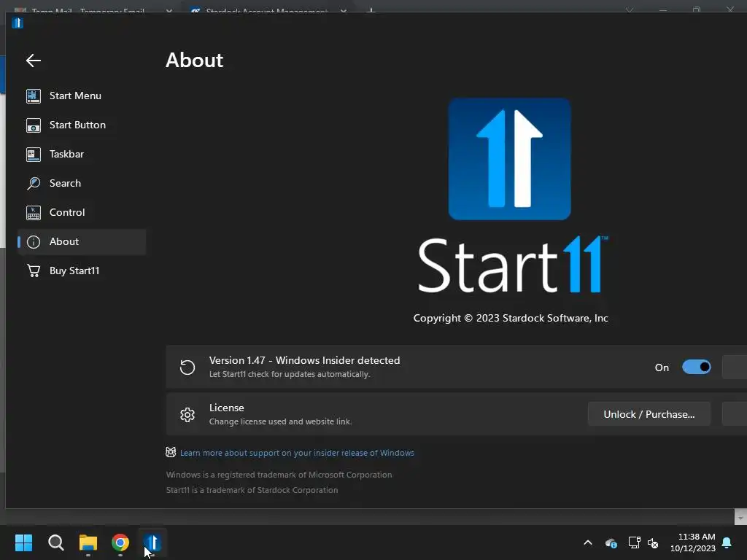Click the Buy Start11 shopping cart icon
Image resolution: width=747 pixels, height=560 pixels.
tap(34, 271)
